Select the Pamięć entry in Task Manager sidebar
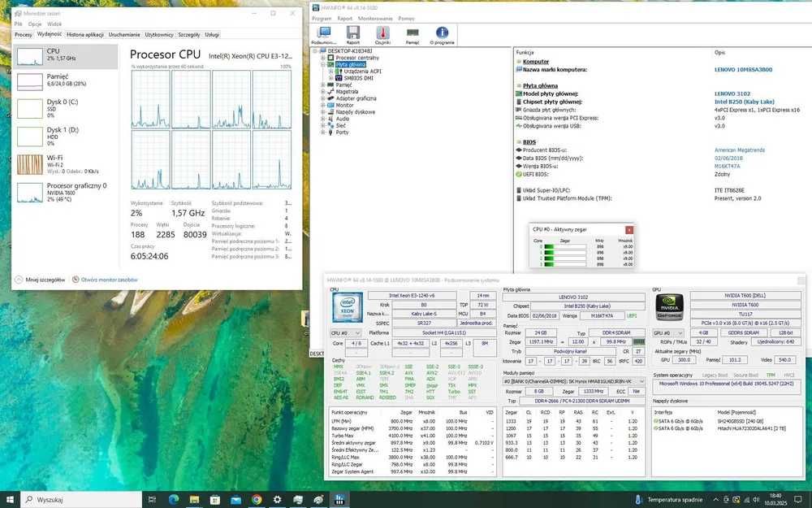 pos(67,80)
